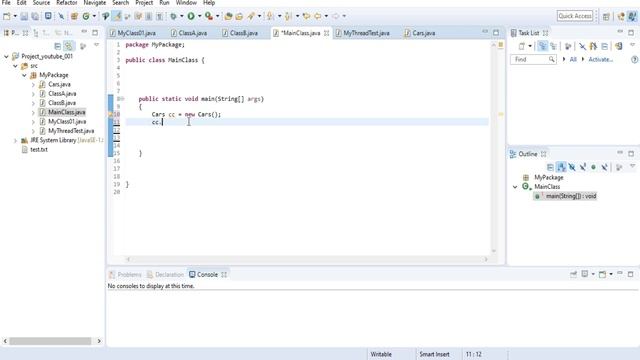This screenshot has height=360, width=640.
Task: Toggle Sort alphabetically in Outline
Action: tap(561, 167)
